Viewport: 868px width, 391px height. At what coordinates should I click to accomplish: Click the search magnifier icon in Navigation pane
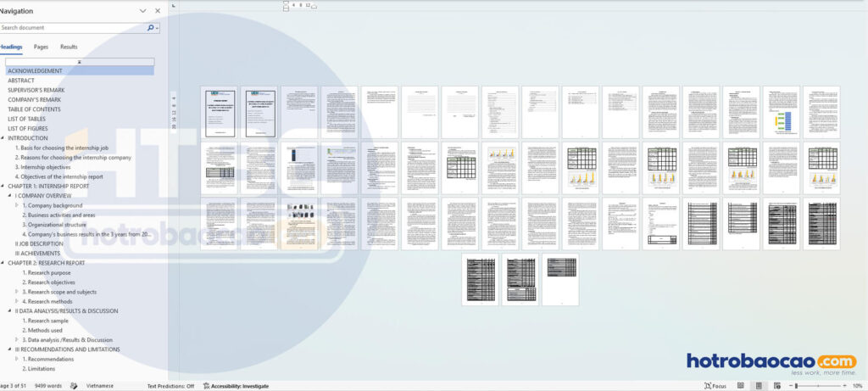point(150,28)
